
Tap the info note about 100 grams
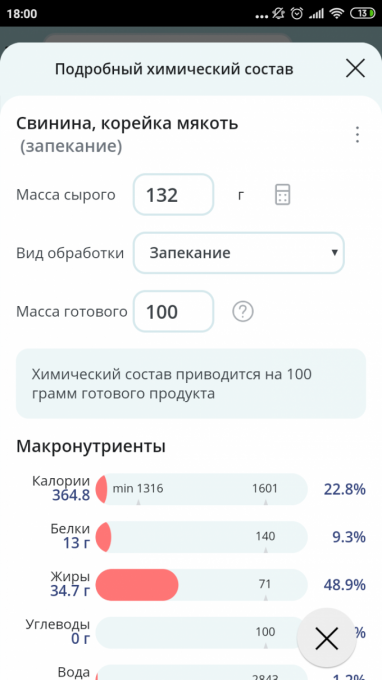(x=191, y=383)
